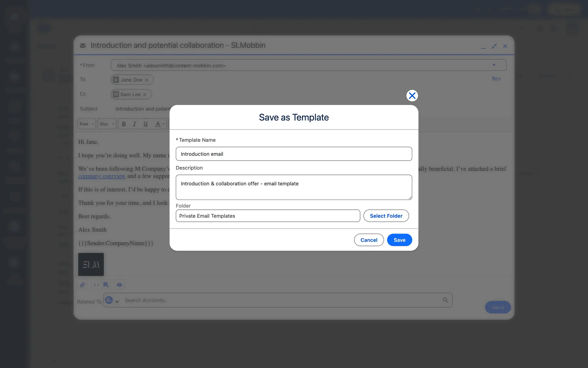The height and width of the screenshot is (368, 588).
Task: Toggle italic formatting in the editor
Action: click(x=134, y=124)
